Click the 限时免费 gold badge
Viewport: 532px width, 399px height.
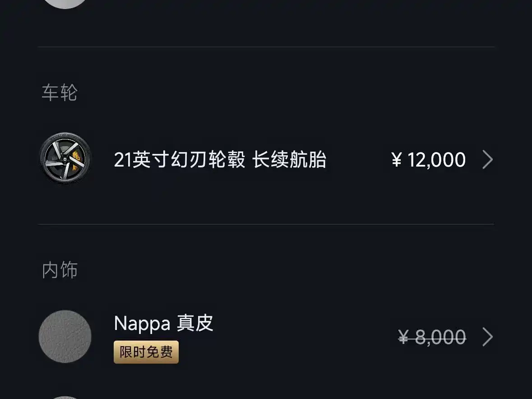click(x=146, y=352)
